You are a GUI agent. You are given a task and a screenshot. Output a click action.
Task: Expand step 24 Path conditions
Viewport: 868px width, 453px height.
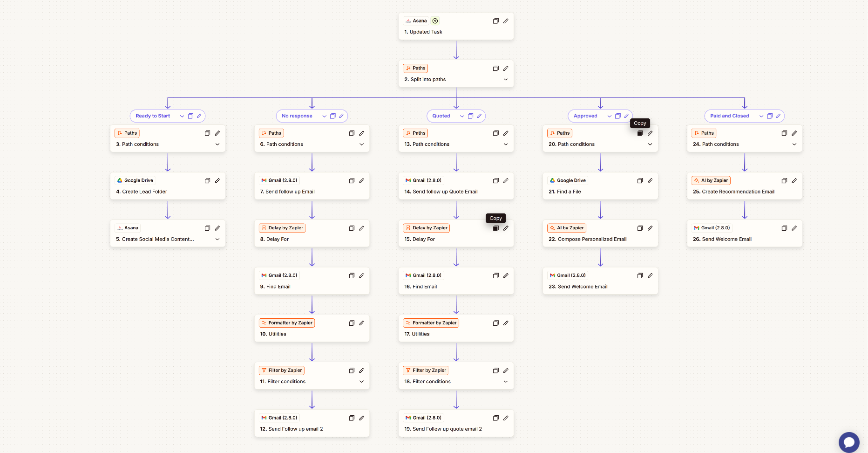(794, 144)
